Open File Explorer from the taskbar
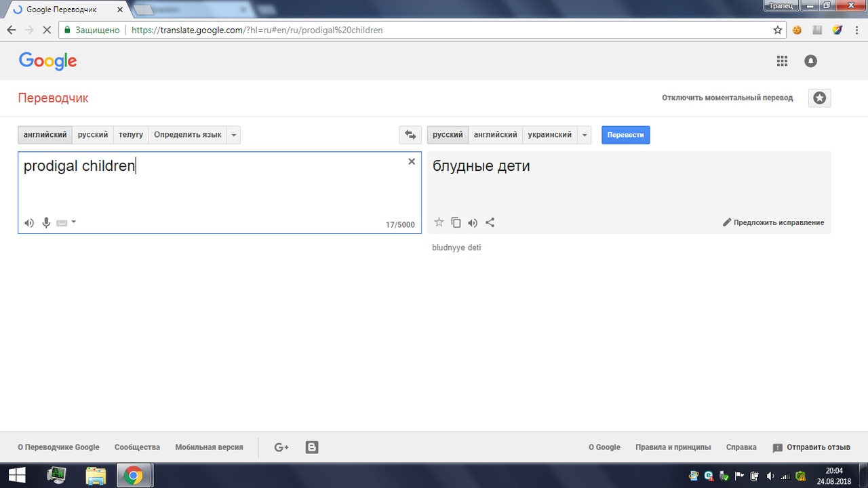Screen dimensions: 868x488 point(96,476)
